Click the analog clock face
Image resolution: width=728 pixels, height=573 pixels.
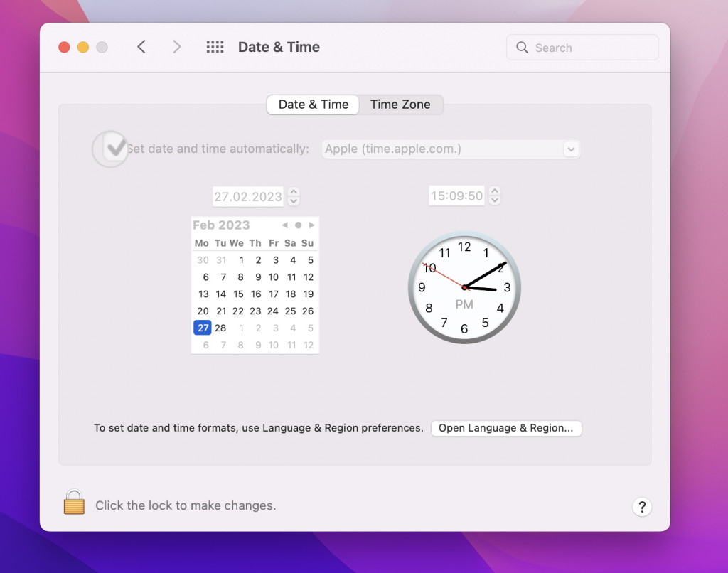click(464, 288)
